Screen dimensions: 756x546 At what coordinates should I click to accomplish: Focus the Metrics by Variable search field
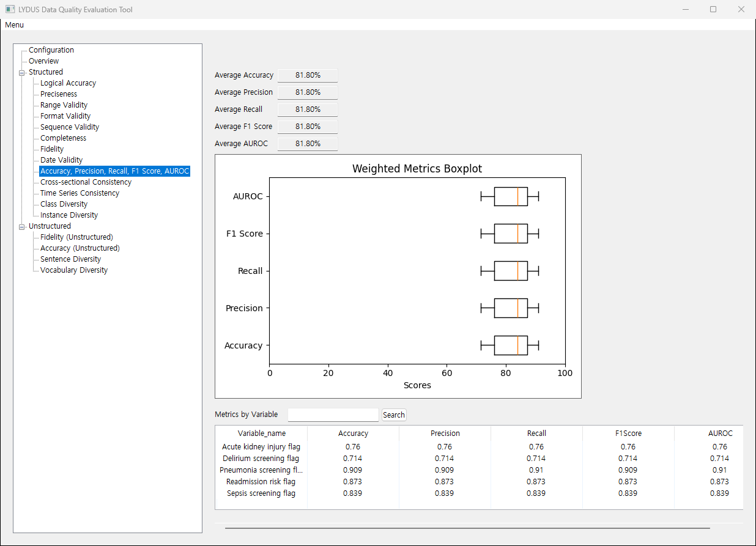(333, 415)
